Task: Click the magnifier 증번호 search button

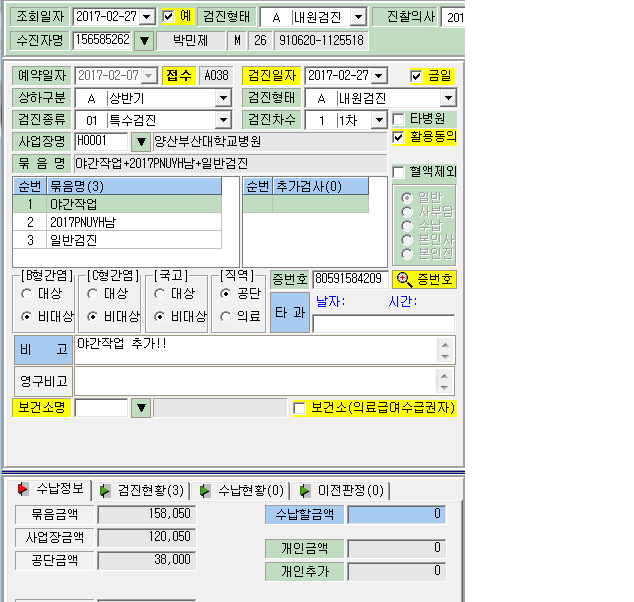Action: point(424,279)
